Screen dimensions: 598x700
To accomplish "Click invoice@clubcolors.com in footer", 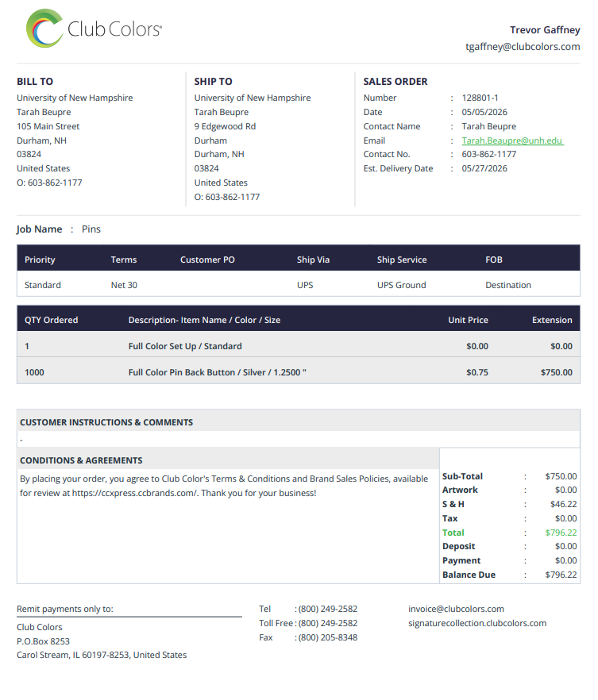I will pyautogui.click(x=456, y=609).
